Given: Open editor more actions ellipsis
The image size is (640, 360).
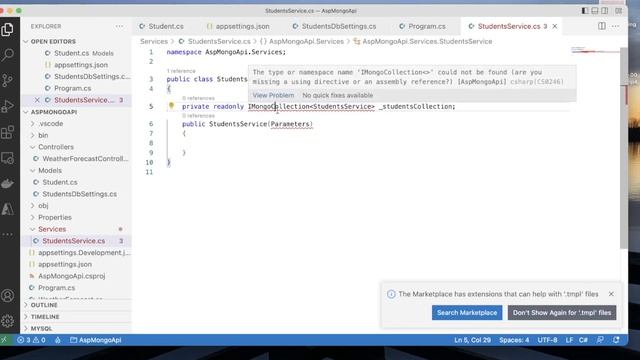Looking at the screenshot, I should tap(616, 26).
